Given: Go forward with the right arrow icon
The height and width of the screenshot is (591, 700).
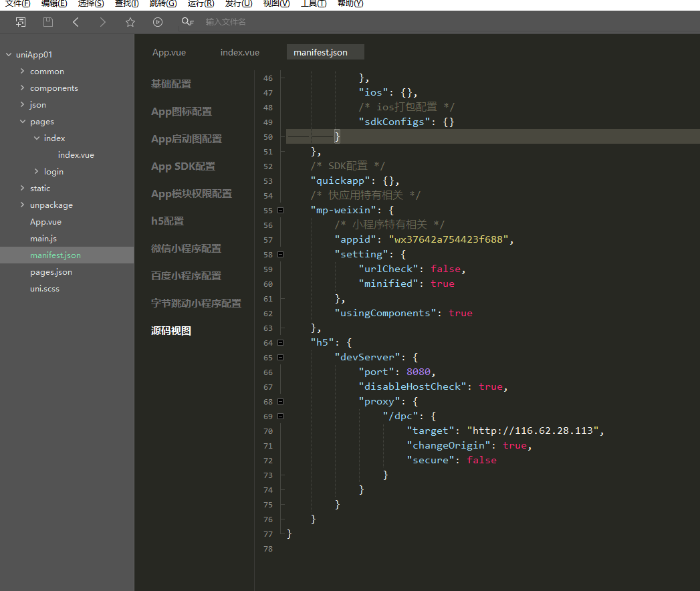Looking at the screenshot, I should coord(102,22).
